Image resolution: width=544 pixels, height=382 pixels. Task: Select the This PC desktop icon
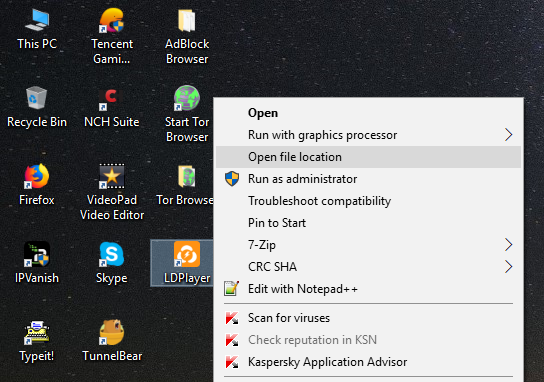37,21
